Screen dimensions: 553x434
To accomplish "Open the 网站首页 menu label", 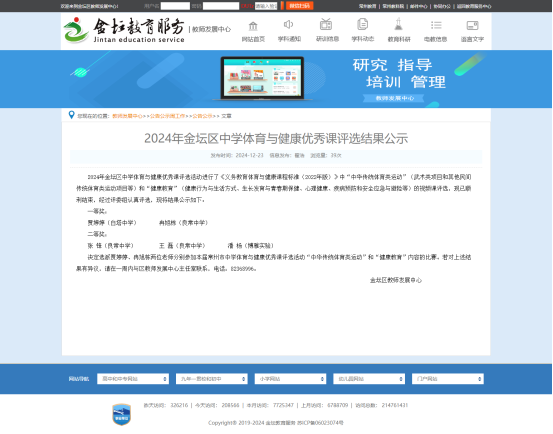I will tap(253, 39).
